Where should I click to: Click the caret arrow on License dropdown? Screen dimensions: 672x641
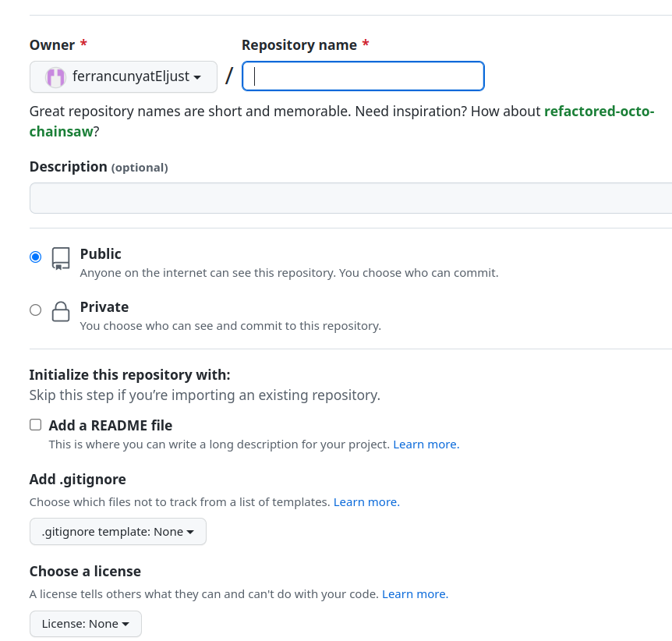(126, 625)
